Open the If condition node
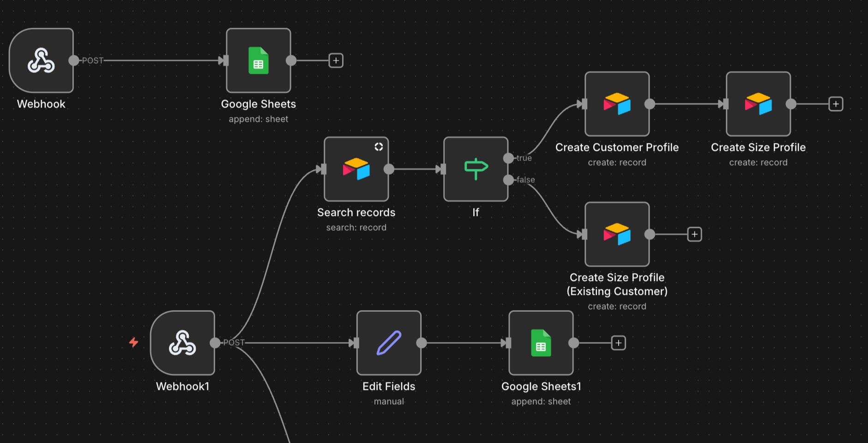 [x=476, y=169]
